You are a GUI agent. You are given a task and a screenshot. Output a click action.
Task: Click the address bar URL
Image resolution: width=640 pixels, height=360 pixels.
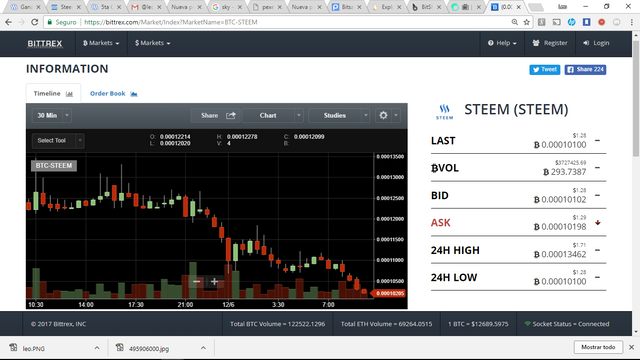(x=171, y=22)
